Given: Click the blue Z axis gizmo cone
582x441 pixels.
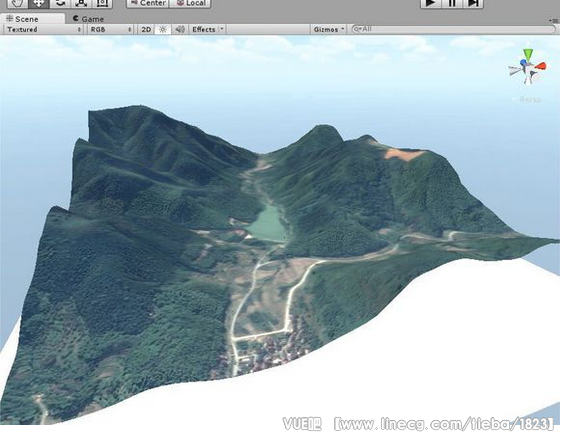Looking at the screenshot, I should (523, 62).
